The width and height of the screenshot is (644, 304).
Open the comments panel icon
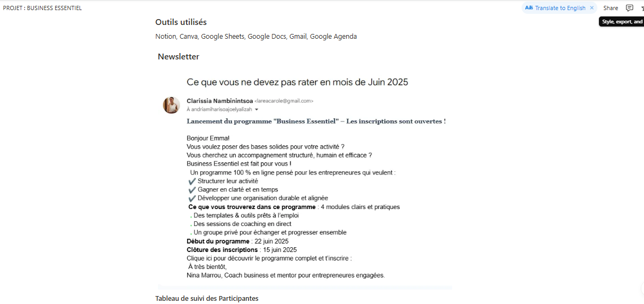[630, 8]
